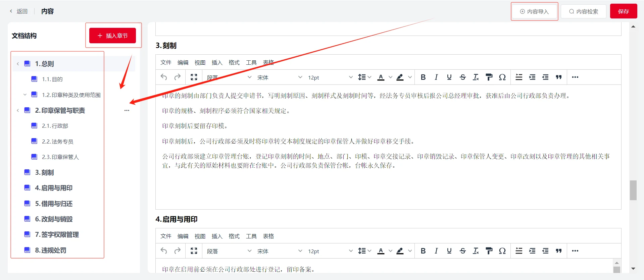Open the 插入 menu in 3.刻制 editor
This screenshot has height=280, width=644.
(x=217, y=62)
